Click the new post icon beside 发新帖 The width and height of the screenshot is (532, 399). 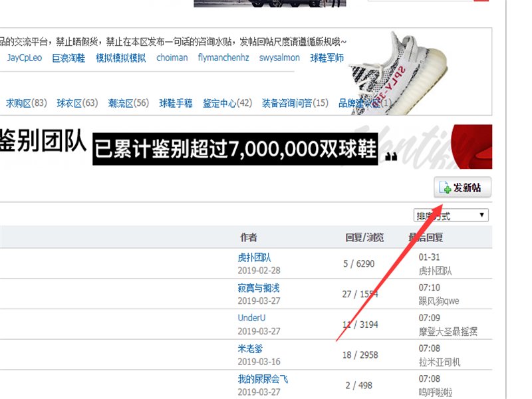(x=445, y=188)
